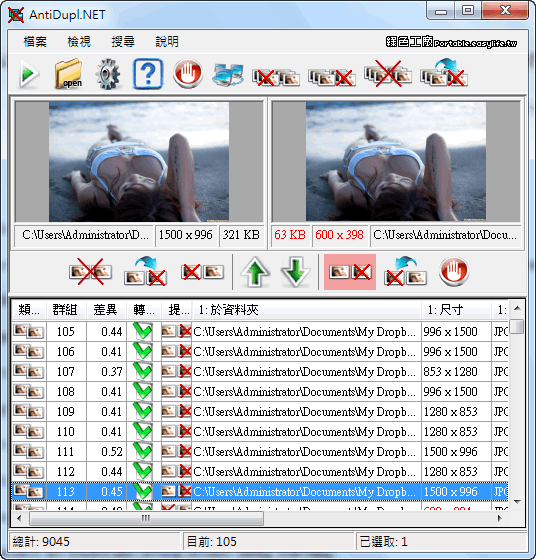Open options with the gear icon
Screen dimensions: 536x560
(108, 74)
